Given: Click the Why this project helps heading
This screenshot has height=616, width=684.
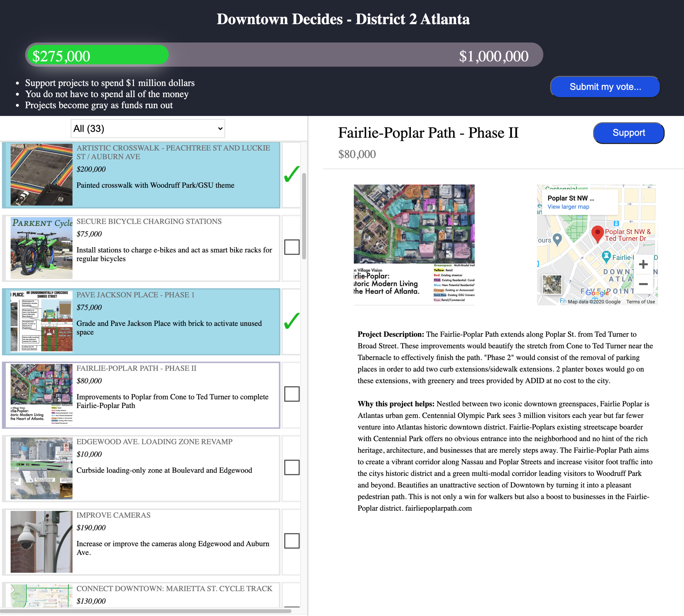Looking at the screenshot, I should pyautogui.click(x=396, y=404).
